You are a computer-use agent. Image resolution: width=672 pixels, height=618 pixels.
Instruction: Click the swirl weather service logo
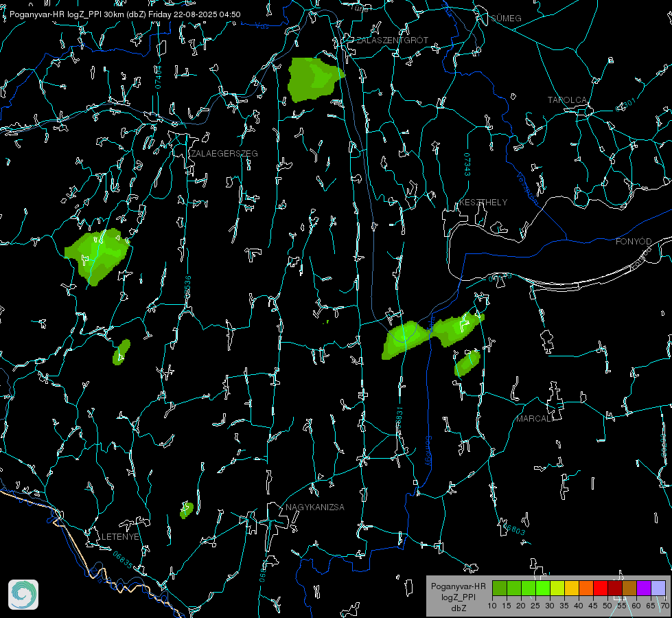coord(23,595)
